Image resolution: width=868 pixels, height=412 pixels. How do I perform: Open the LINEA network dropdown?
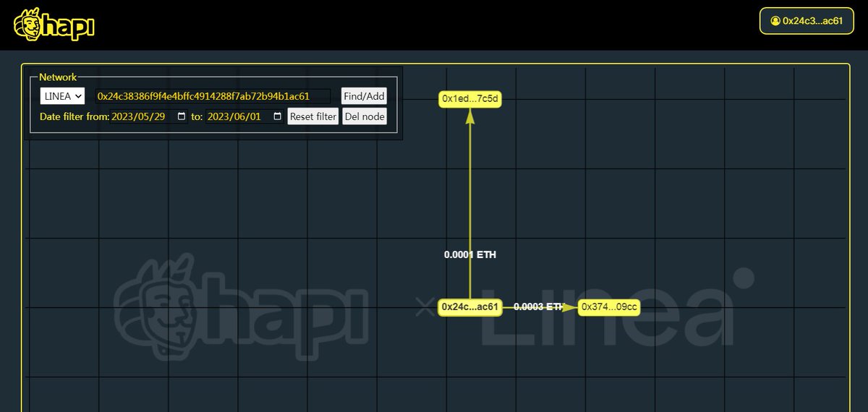point(62,96)
